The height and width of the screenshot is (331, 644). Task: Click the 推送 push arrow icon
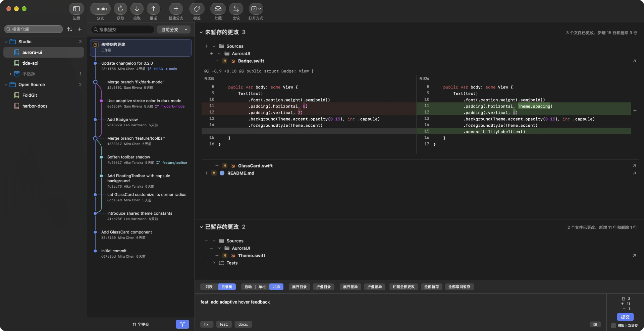point(153,9)
